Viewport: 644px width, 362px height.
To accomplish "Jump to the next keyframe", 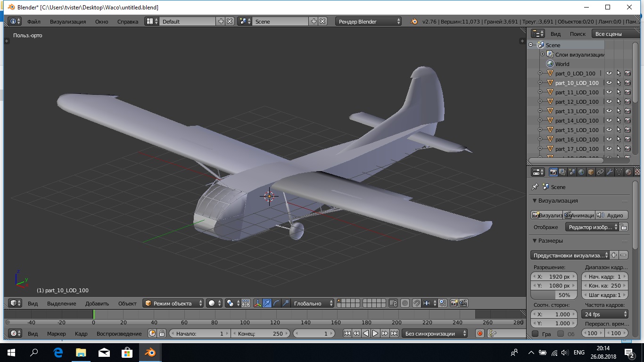I will (x=385, y=333).
